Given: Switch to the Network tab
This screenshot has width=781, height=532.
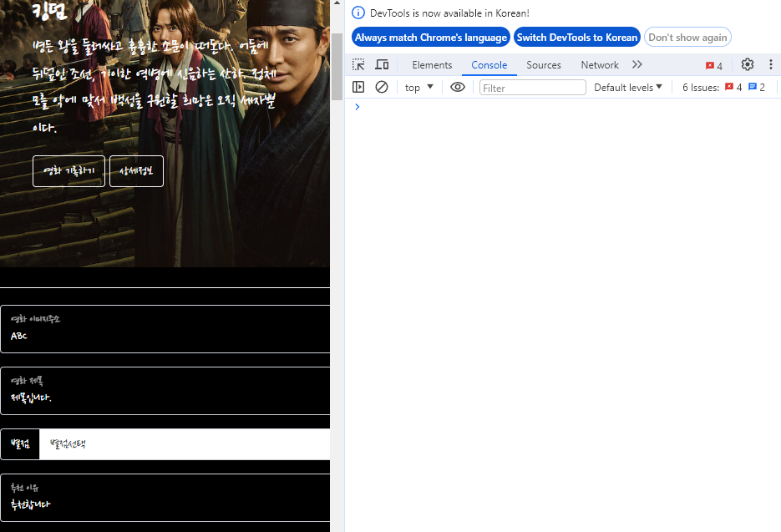Looking at the screenshot, I should tap(600, 65).
